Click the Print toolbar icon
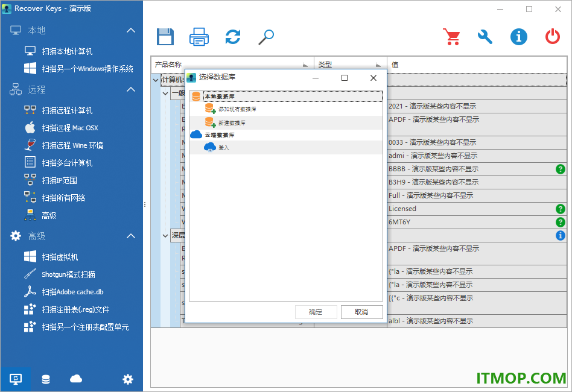Image resolution: width=572 pixels, height=392 pixels. tap(199, 37)
